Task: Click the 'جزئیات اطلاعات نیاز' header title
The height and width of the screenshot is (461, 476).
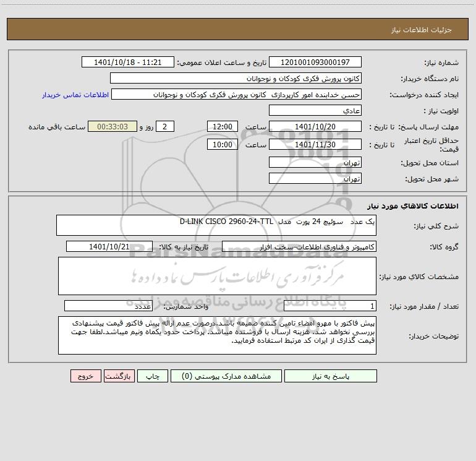Action: 422,30
